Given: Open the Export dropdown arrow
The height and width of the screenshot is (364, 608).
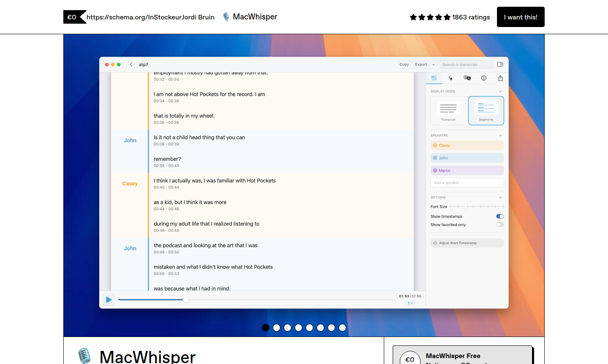Looking at the screenshot, I should click(x=433, y=65).
